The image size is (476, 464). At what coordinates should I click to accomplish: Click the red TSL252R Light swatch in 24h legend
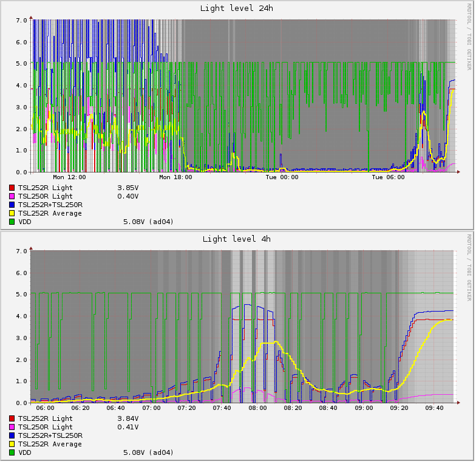tap(12, 188)
